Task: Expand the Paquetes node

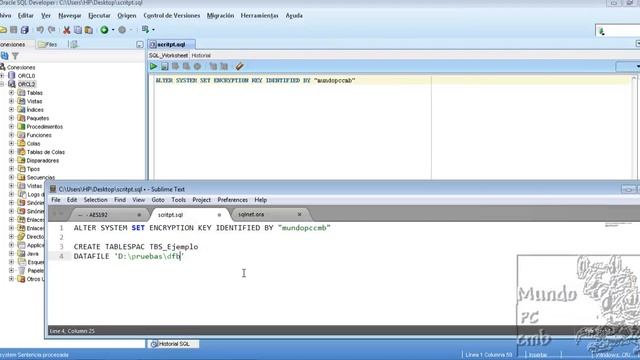Action: pos(11,118)
